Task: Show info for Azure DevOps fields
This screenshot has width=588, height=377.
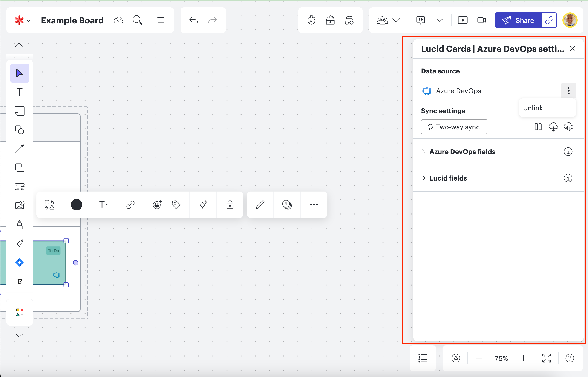Action: click(568, 152)
